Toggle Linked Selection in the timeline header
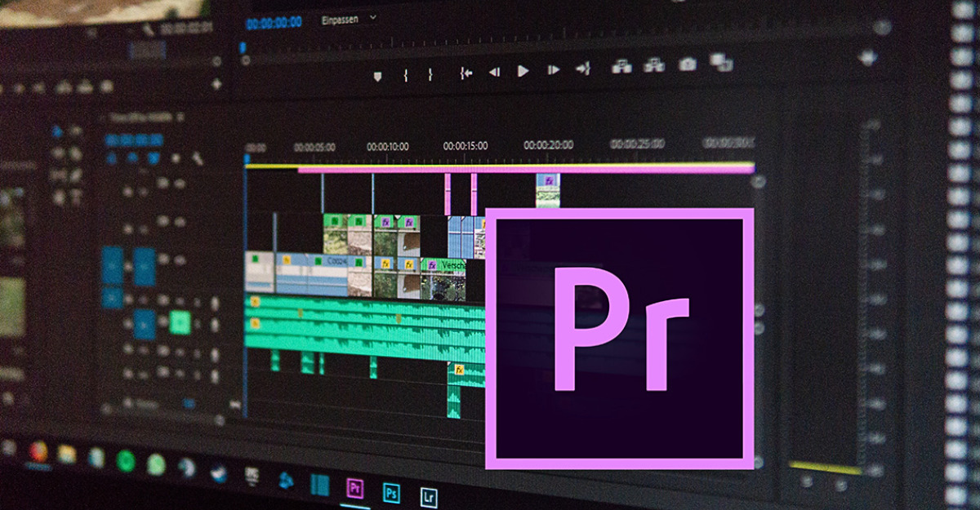This screenshot has height=510, width=980. pos(155,157)
